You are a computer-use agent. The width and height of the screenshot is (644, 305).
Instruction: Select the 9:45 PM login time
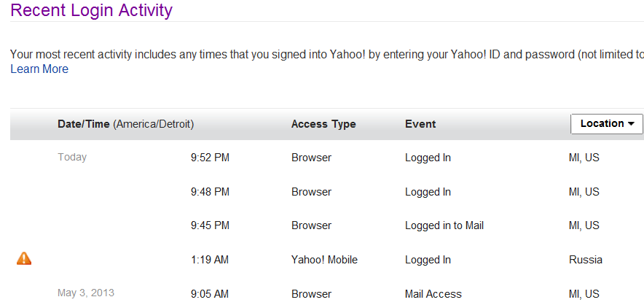click(210, 225)
